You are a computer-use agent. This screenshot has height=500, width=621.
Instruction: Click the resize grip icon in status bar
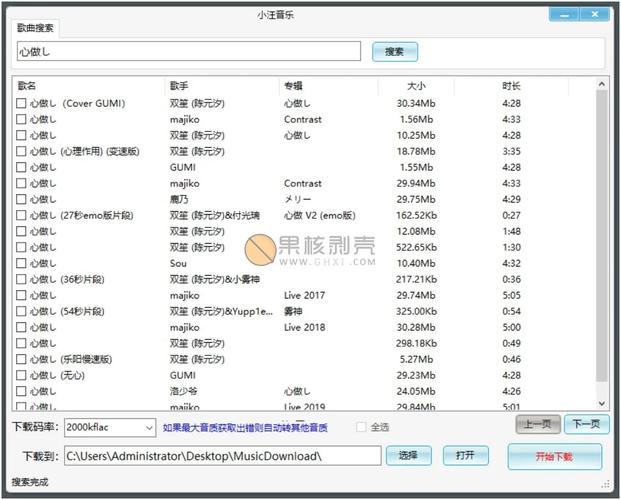(x=606, y=484)
